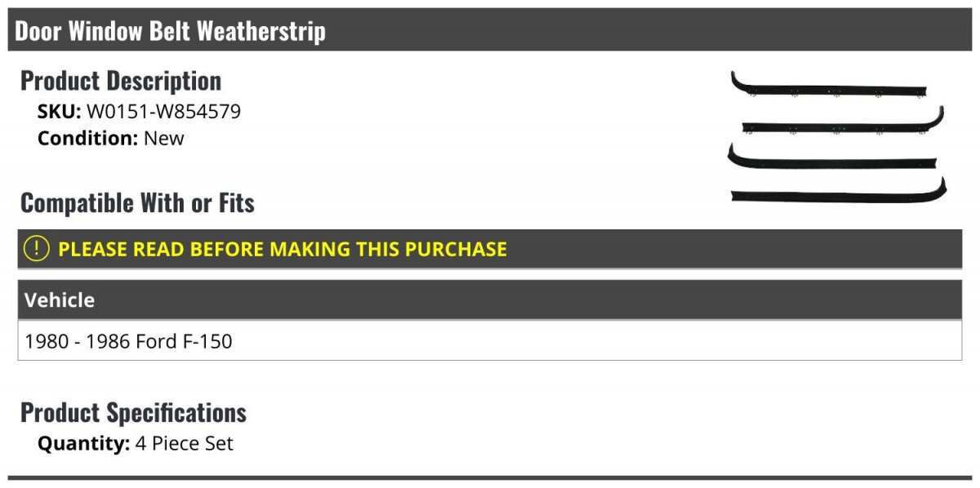Click the SKU label
The image size is (980, 488).
59,112
